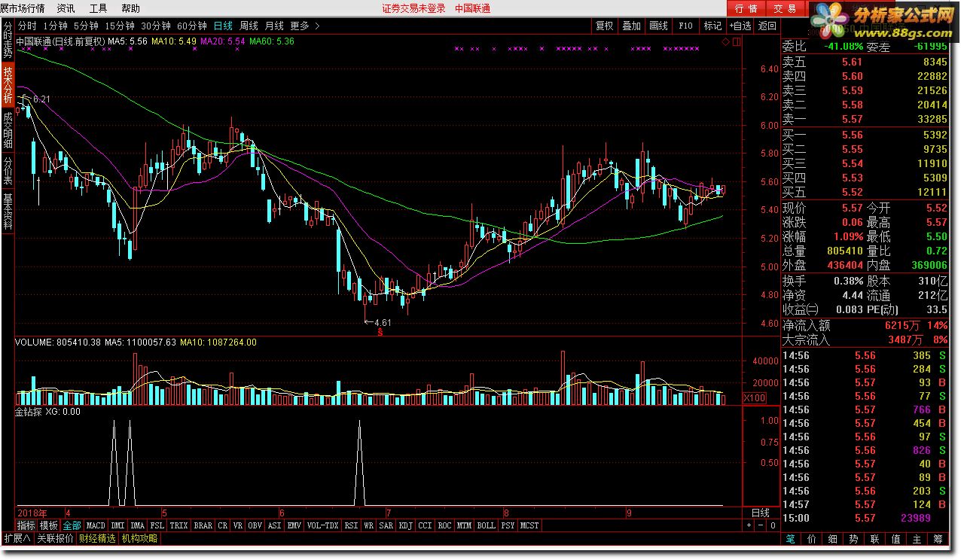Apply the MACD indicator
961x560 pixels.
pyautogui.click(x=96, y=525)
